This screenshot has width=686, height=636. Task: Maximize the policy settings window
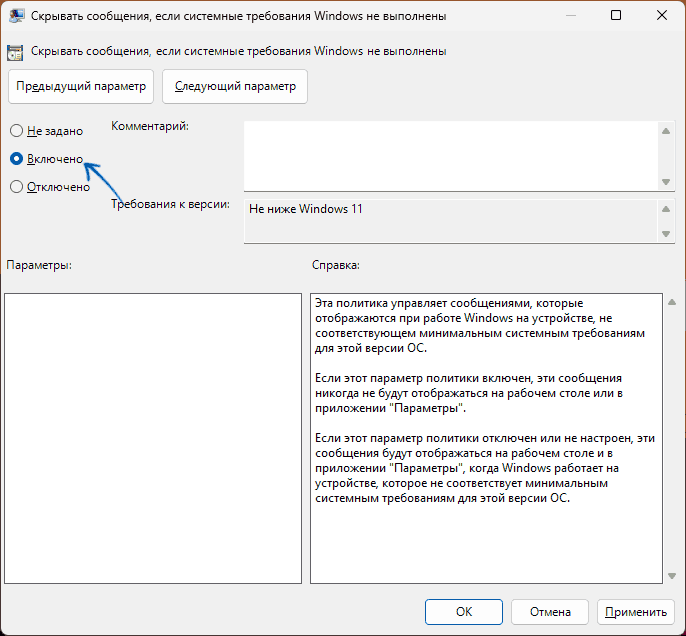[616, 16]
